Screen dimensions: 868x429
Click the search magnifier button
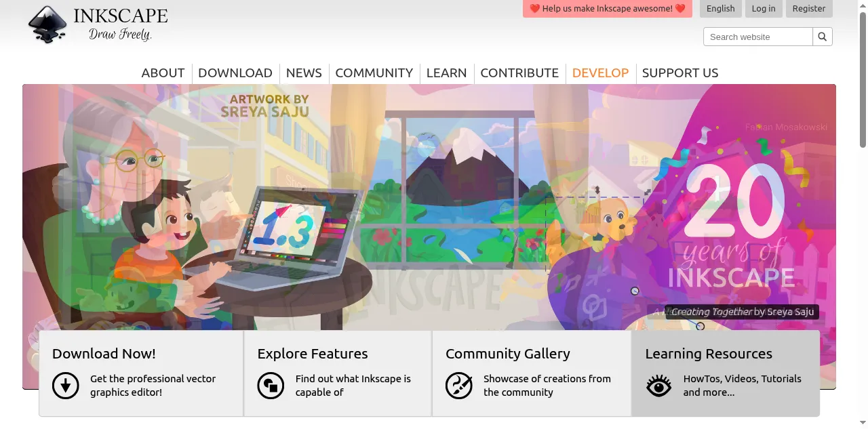(x=823, y=37)
